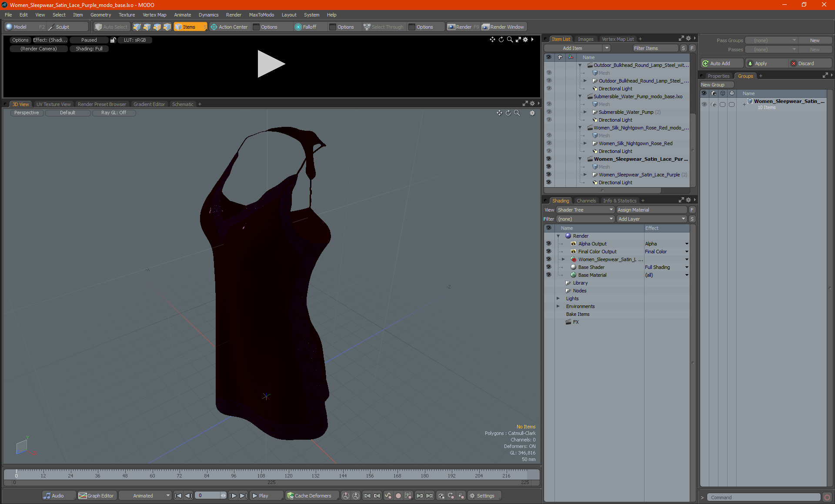Collapse Outdoor_Bulkhead_Round_Lamp scene item
835x504 pixels.
580,65
